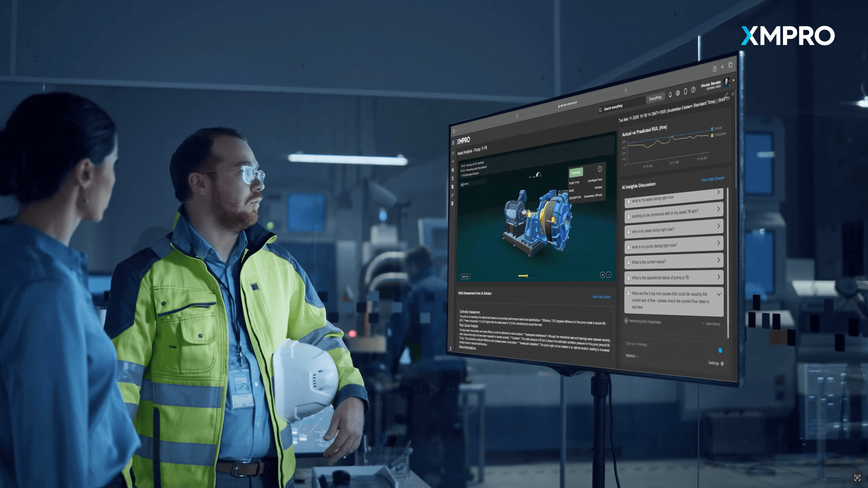Image resolution: width=868 pixels, height=488 pixels.
Task: Toggle the Actual legend series
Action: [717, 128]
